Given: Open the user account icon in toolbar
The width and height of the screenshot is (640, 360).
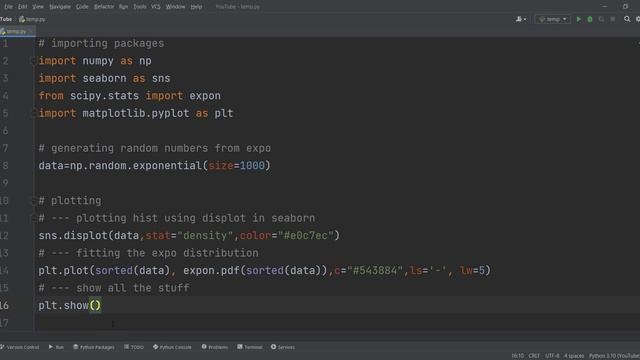Looking at the screenshot, I should point(521,19).
